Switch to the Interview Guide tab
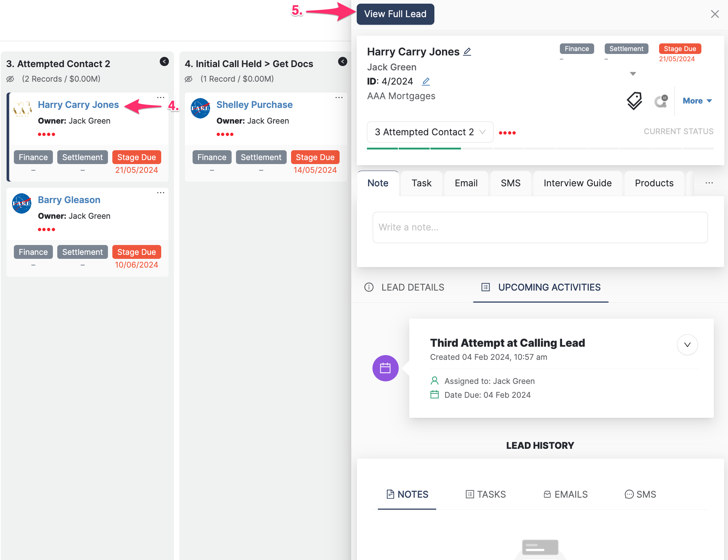The height and width of the screenshot is (560, 728). click(577, 183)
